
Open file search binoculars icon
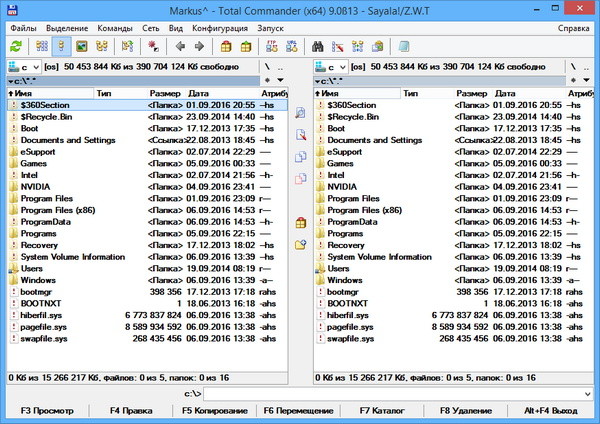pos(317,47)
